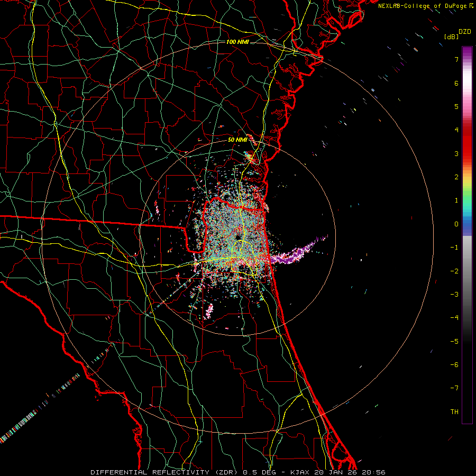Click the 4 dB scale label
The height and width of the screenshot is (476, 476).
pos(456,130)
